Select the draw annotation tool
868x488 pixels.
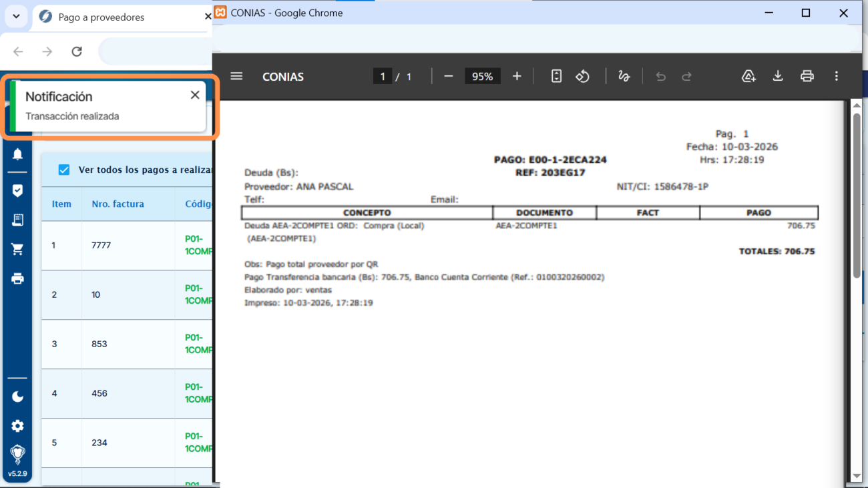pos(624,76)
